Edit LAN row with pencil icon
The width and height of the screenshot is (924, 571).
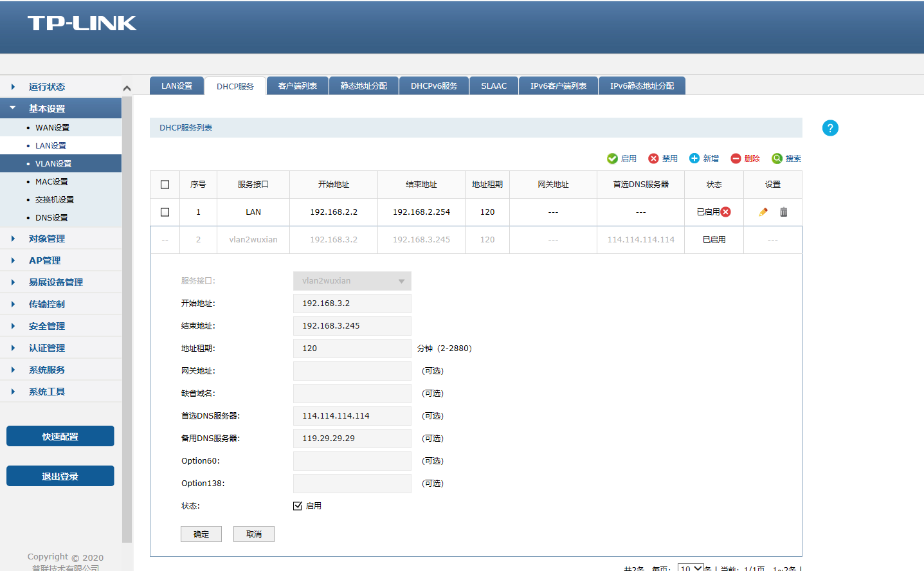point(763,212)
